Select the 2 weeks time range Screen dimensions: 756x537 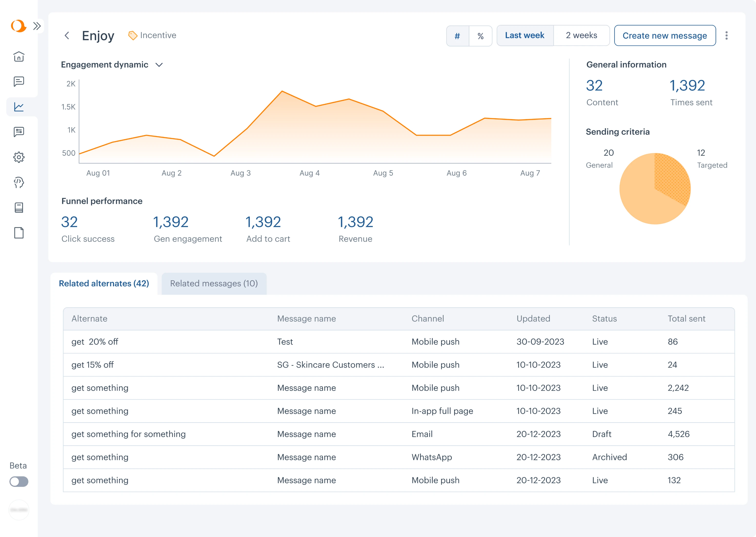pyautogui.click(x=581, y=35)
